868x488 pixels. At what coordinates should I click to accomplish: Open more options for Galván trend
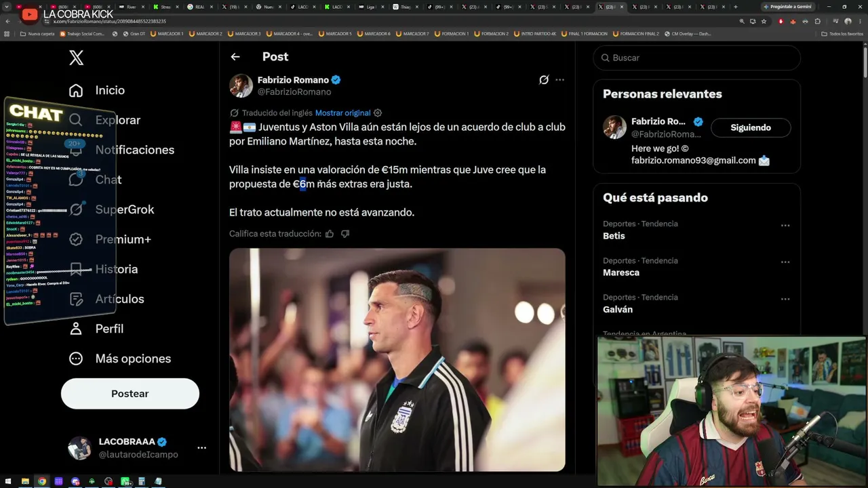[785, 299]
